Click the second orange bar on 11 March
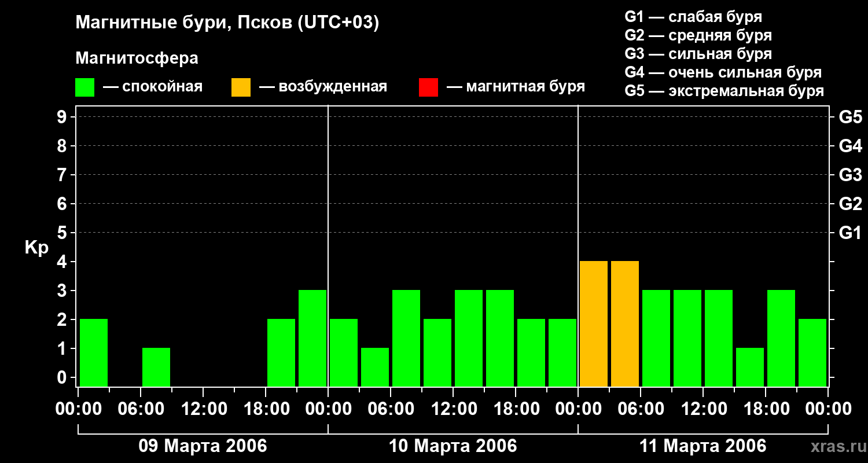 (x=625, y=324)
